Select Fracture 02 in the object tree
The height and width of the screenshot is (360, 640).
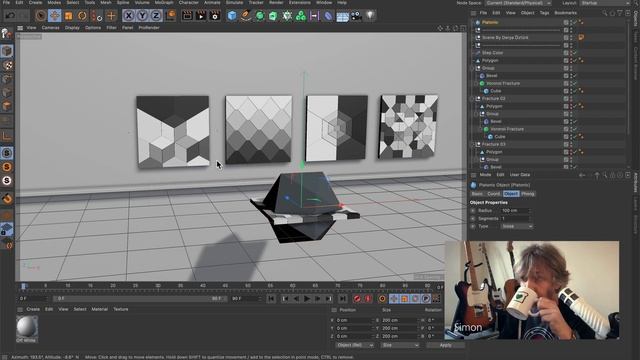pos(493,98)
